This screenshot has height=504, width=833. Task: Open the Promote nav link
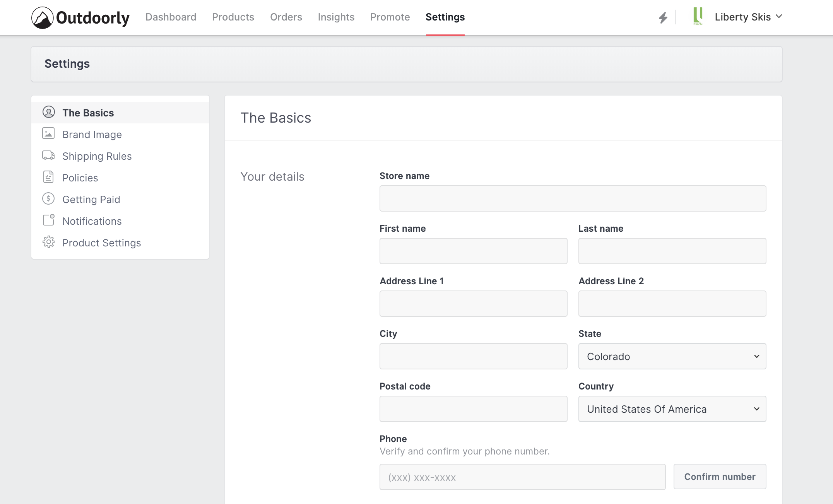390,17
